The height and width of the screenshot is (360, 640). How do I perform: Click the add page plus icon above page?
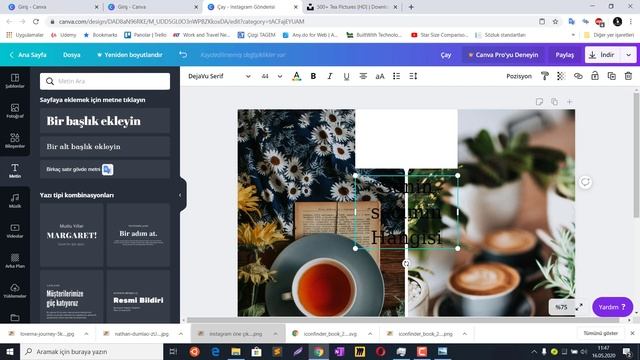tap(569, 102)
